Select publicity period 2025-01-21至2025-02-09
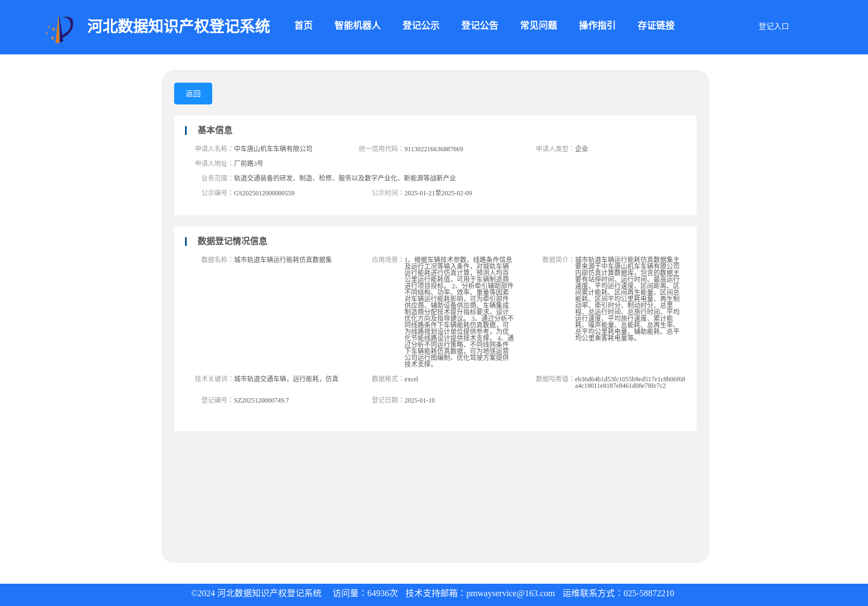868x606 pixels. 438,193
